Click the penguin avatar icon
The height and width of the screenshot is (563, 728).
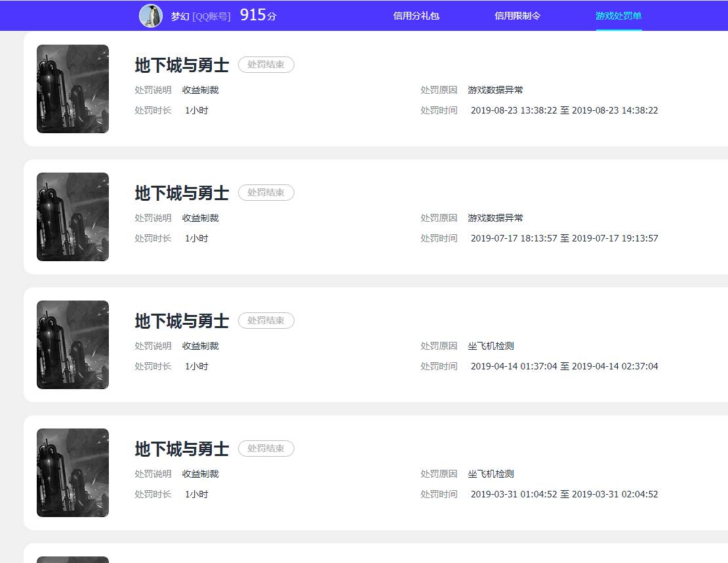151,16
